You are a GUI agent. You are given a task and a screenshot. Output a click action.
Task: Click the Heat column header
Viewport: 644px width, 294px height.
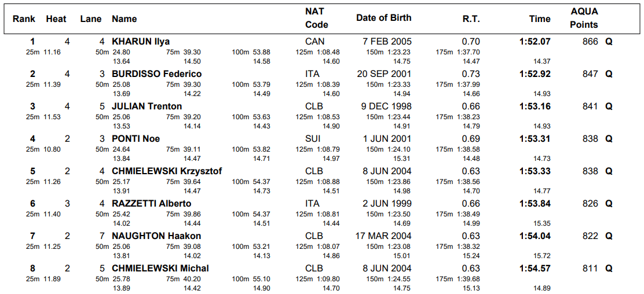(x=56, y=19)
